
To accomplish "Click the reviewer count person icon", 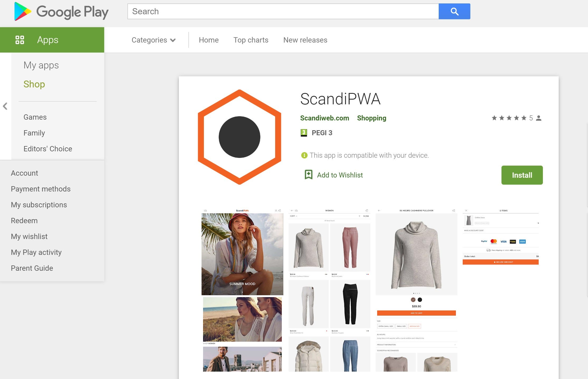I will point(539,118).
